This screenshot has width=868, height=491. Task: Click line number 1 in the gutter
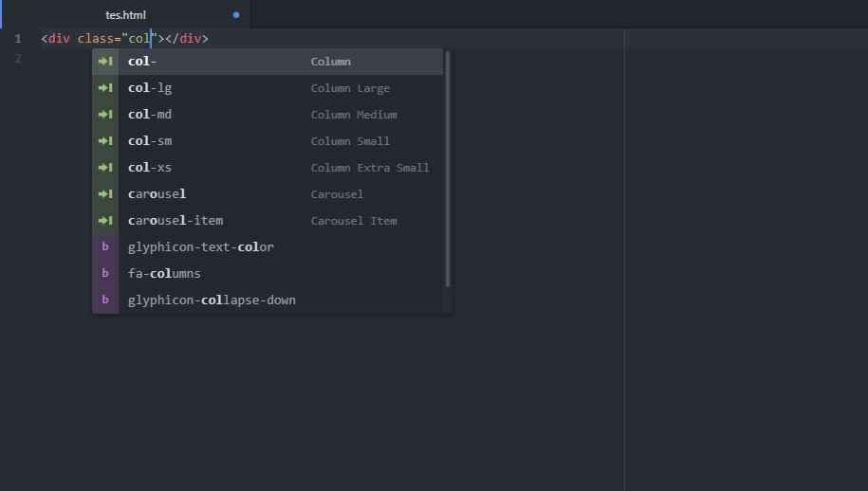pos(18,39)
